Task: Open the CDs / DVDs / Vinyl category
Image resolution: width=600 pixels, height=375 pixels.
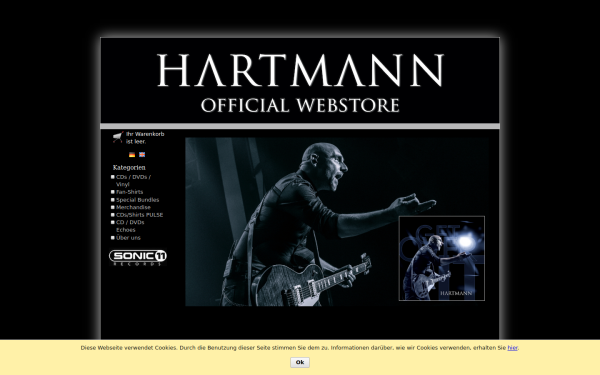Action: pyautogui.click(x=134, y=181)
